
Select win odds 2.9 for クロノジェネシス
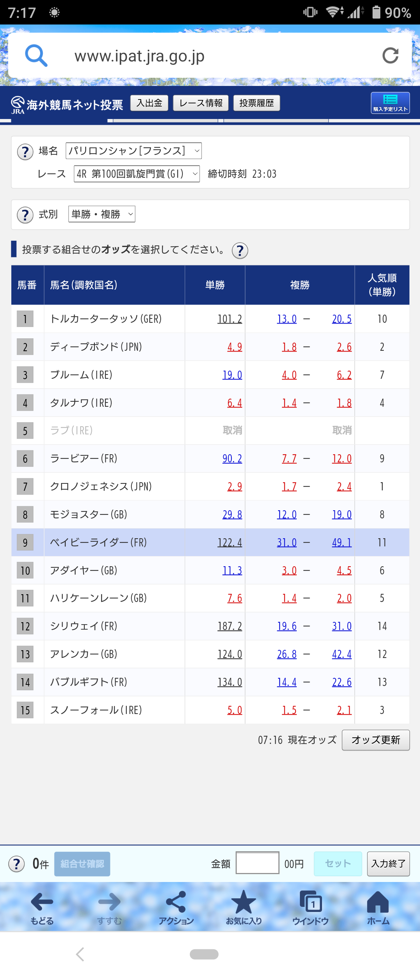tap(234, 486)
